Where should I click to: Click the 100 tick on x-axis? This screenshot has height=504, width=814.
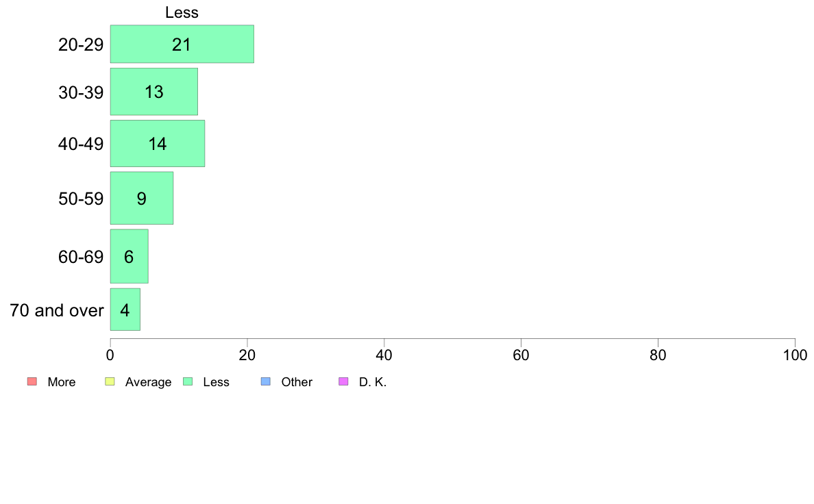coord(795,355)
